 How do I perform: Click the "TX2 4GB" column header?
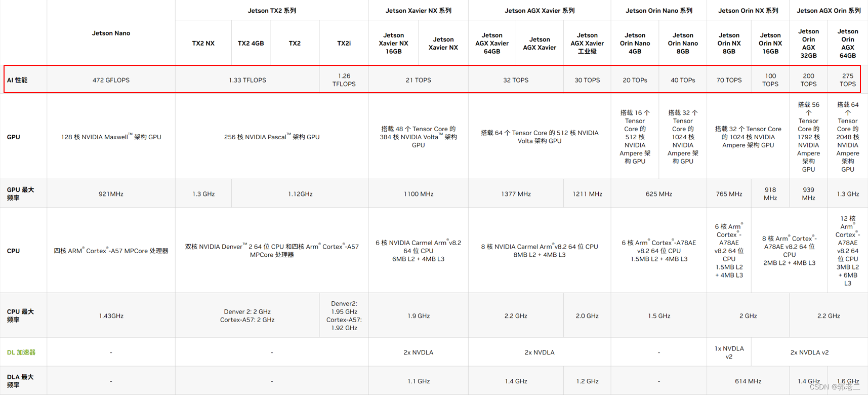[251, 44]
